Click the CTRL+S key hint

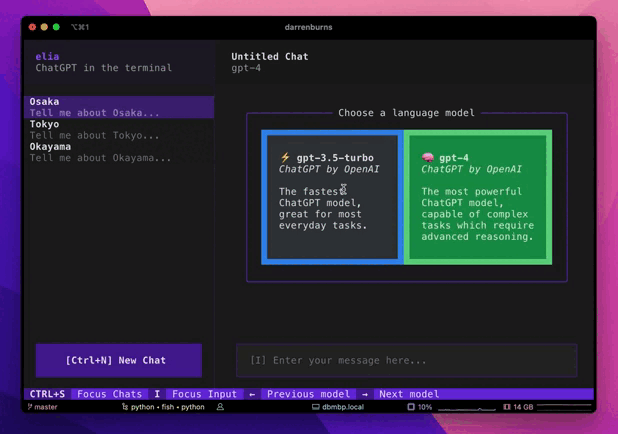[47, 394]
